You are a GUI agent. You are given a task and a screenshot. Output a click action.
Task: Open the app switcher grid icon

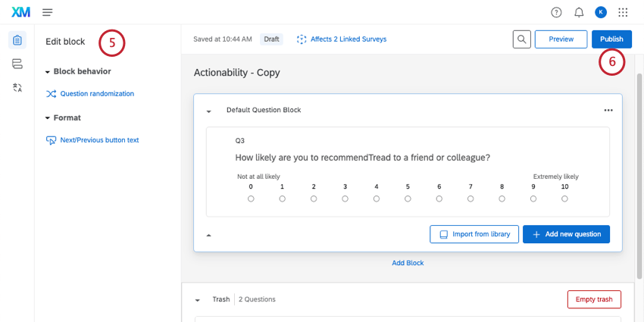click(624, 12)
